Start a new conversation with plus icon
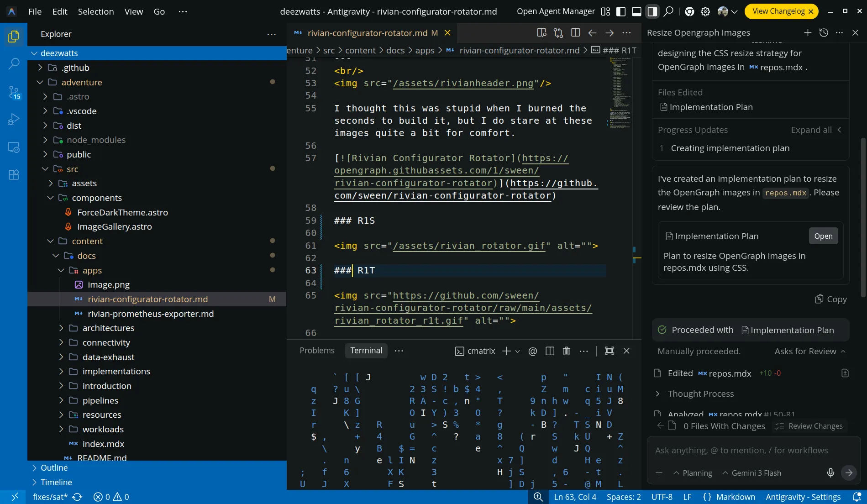Screen dimensions: 867x504 click(x=808, y=33)
